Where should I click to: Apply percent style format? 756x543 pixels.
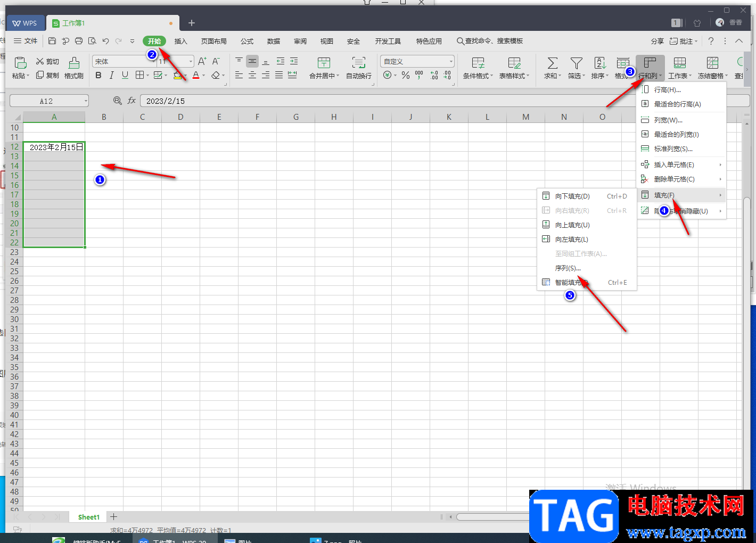[x=406, y=76]
